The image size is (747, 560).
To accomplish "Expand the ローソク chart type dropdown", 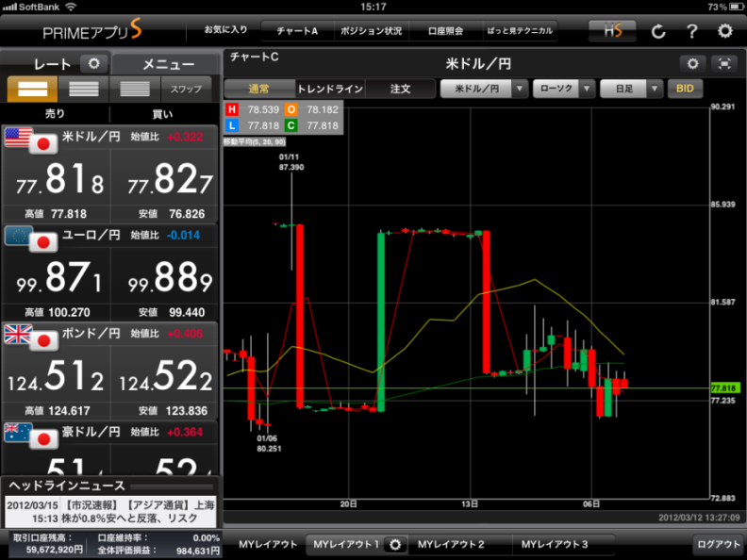I will 563,89.
